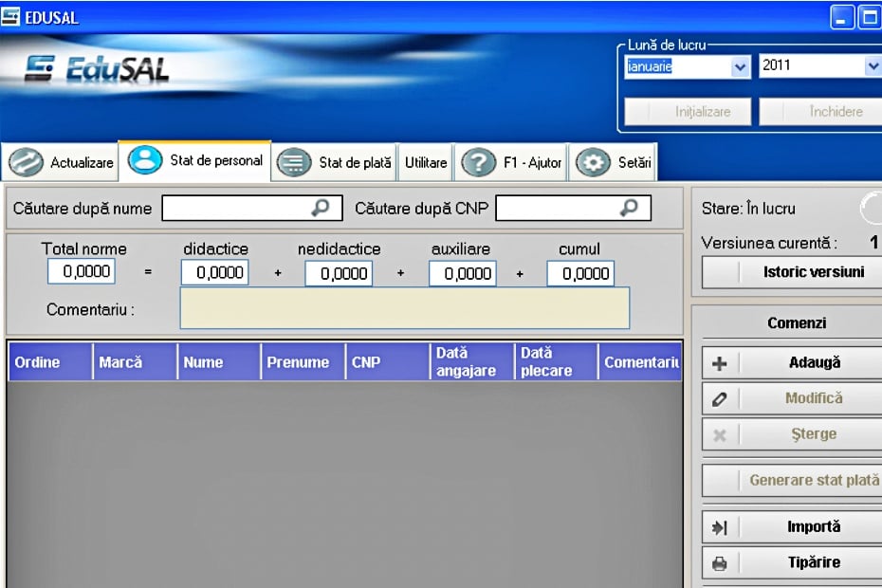Click the Total norme value field
Image resolution: width=882 pixels, height=588 pixels.
pyautogui.click(x=81, y=272)
